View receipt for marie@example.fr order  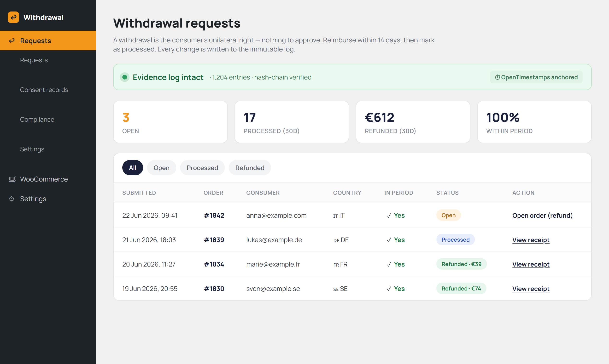coord(531,264)
